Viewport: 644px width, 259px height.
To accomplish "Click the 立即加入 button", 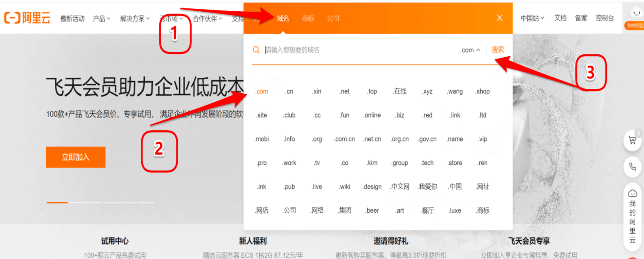I will click(76, 157).
